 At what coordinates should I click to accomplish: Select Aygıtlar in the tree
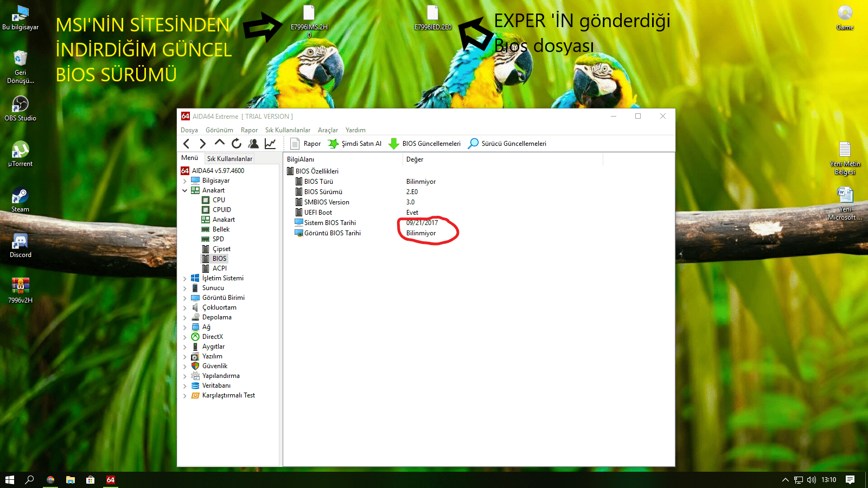tap(208, 346)
